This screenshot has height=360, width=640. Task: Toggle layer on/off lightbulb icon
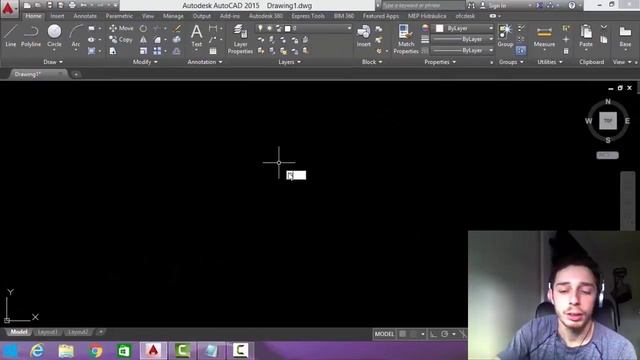point(260,28)
